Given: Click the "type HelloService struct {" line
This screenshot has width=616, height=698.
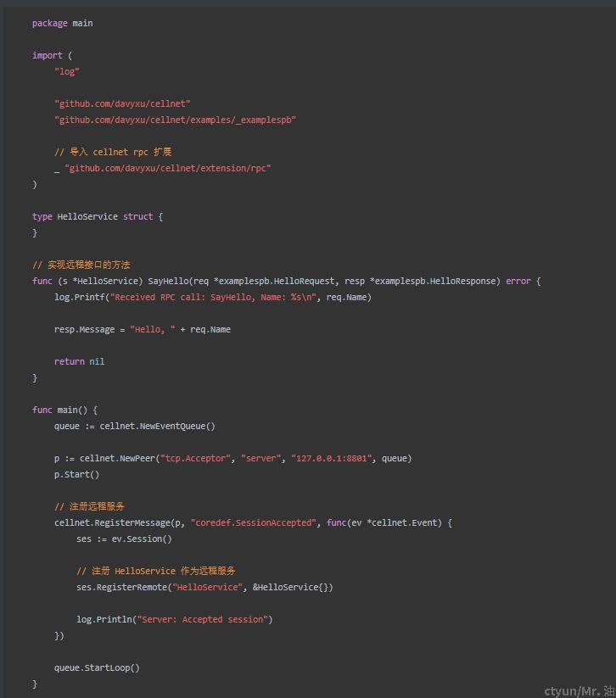Looking at the screenshot, I should (98, 216).
